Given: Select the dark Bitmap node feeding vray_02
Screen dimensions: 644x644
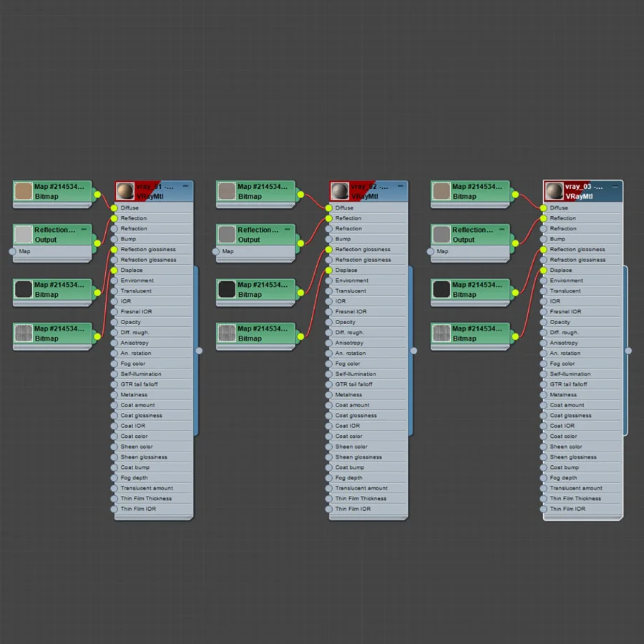Looking at the screenshot, I should [255, 290].
